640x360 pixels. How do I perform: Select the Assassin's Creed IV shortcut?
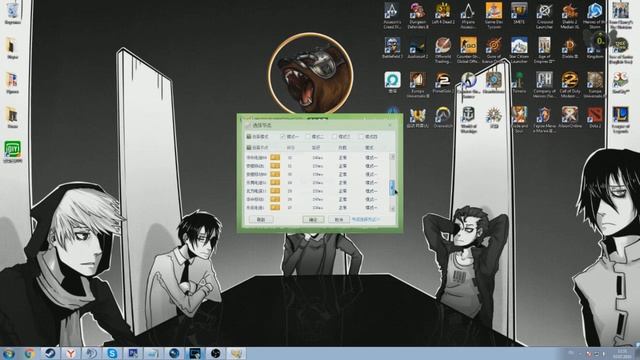coord(392,16)
